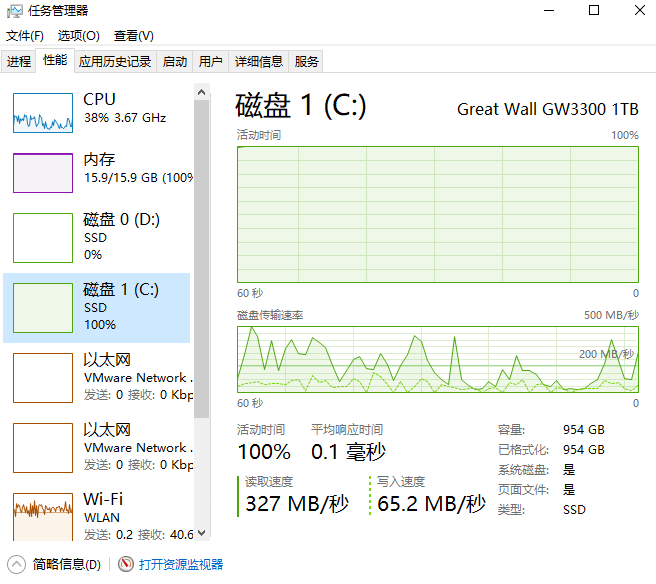This screenshot has height=584, width=656.
Task: Select the CPU performance graph thumbnail
Action: [43, 113]
